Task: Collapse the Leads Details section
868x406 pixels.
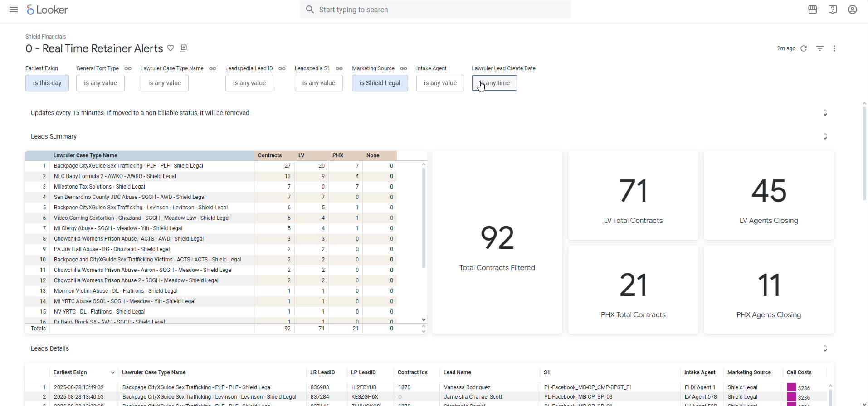Action: (825, 348)
